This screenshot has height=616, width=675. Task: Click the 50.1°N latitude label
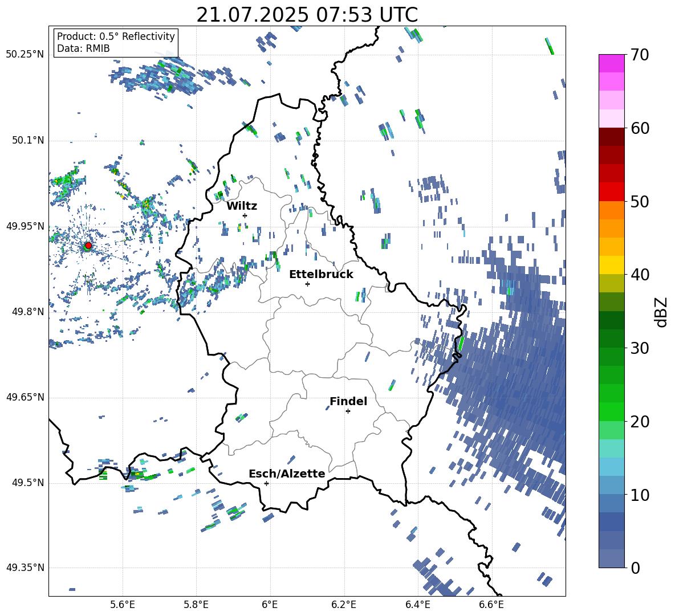point(27,140)
